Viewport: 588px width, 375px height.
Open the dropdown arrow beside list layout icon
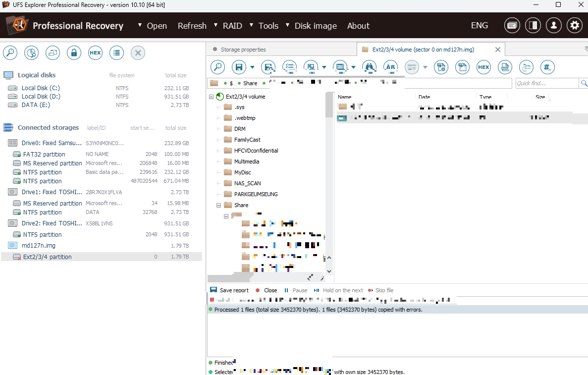pyautogui.click(x=353, y=67)
